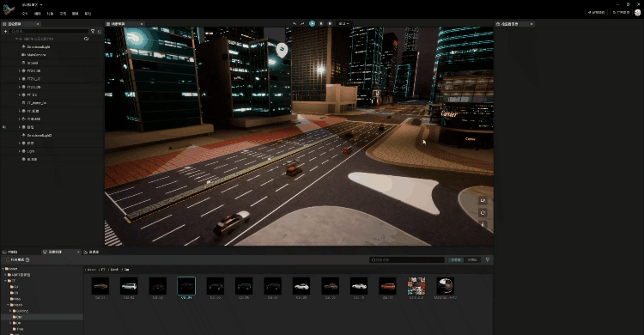Viewport: 644px width, 335px height.
Task: Focus the hierarchy panel search field
Action: click(49, 31)
